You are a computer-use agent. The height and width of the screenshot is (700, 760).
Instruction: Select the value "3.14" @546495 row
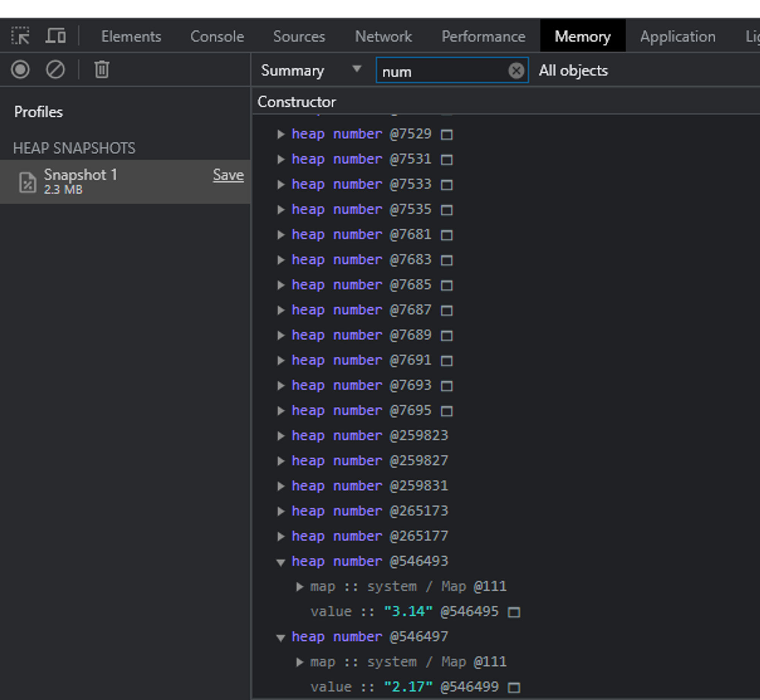[x=505, y=612]
